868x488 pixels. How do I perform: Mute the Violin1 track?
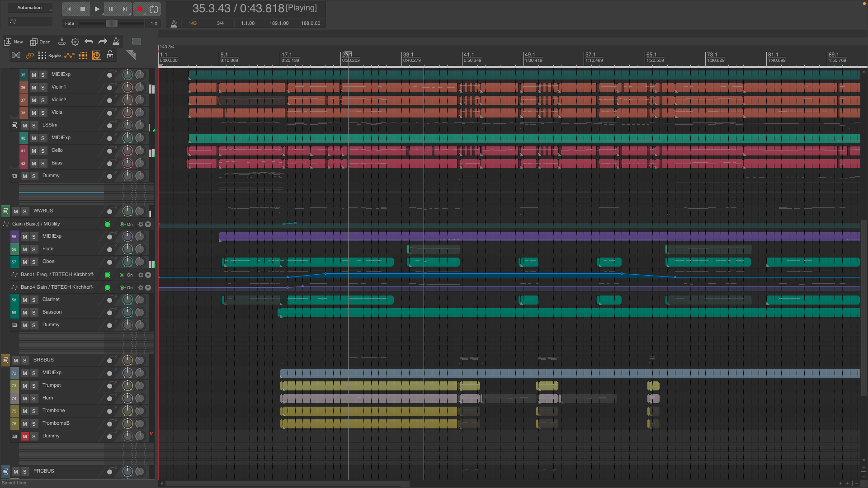click(34, 87)
